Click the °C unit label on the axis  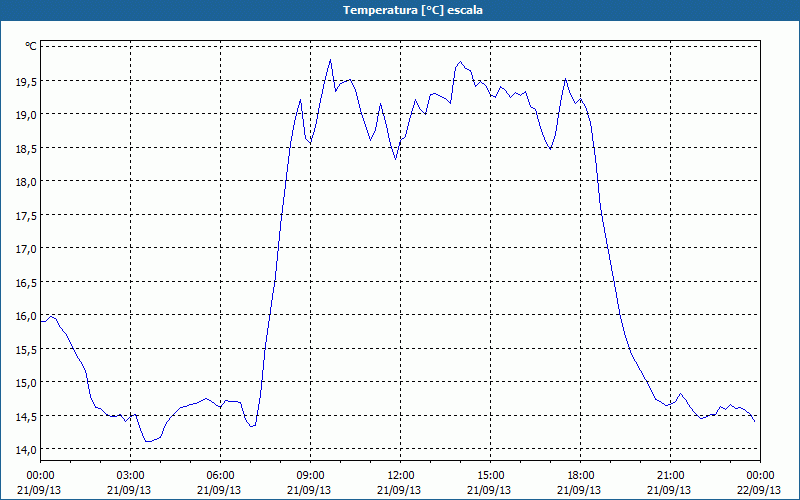[x=31, y=46]
